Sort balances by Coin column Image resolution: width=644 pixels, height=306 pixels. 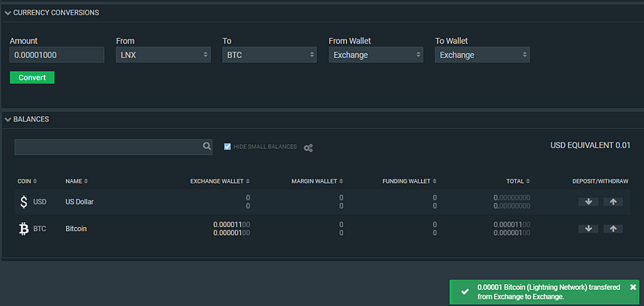pos(27,181)
